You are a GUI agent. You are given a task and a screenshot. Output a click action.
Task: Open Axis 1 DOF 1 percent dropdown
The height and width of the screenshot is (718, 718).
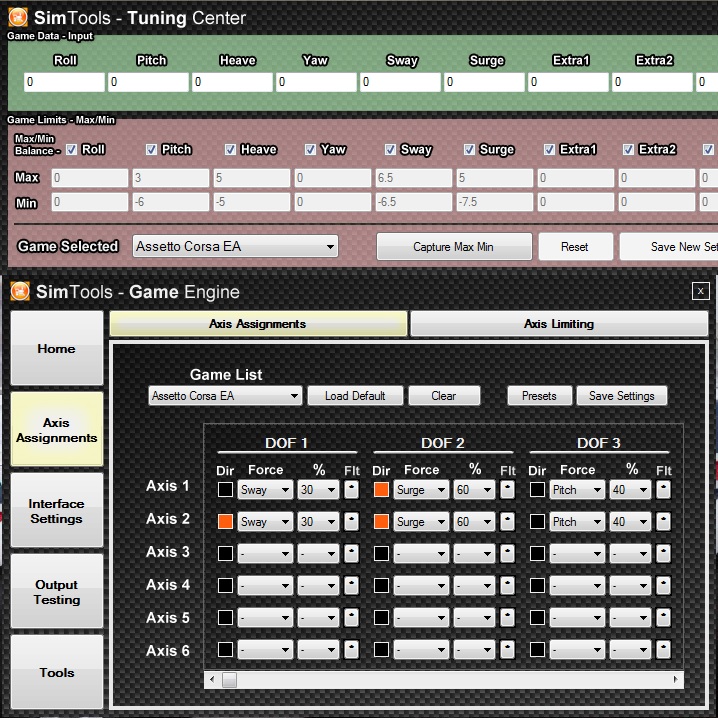click(x=318, y=490)
